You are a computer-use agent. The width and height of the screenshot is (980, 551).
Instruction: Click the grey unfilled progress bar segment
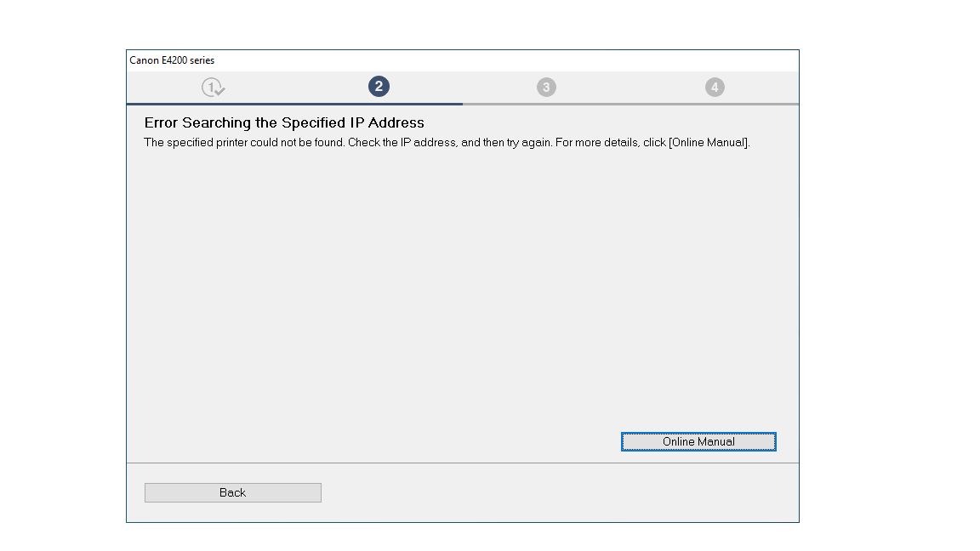point(630,104)
